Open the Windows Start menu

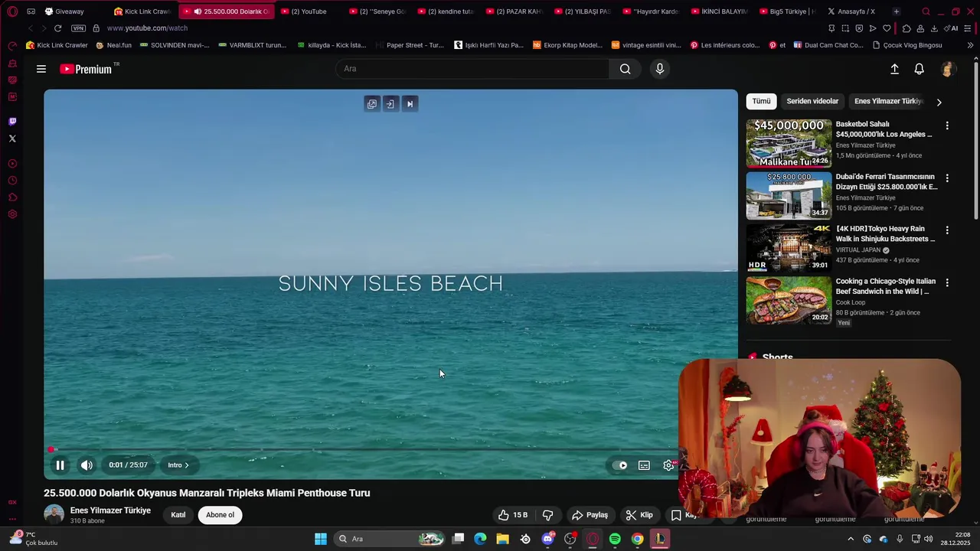[321, 539]
